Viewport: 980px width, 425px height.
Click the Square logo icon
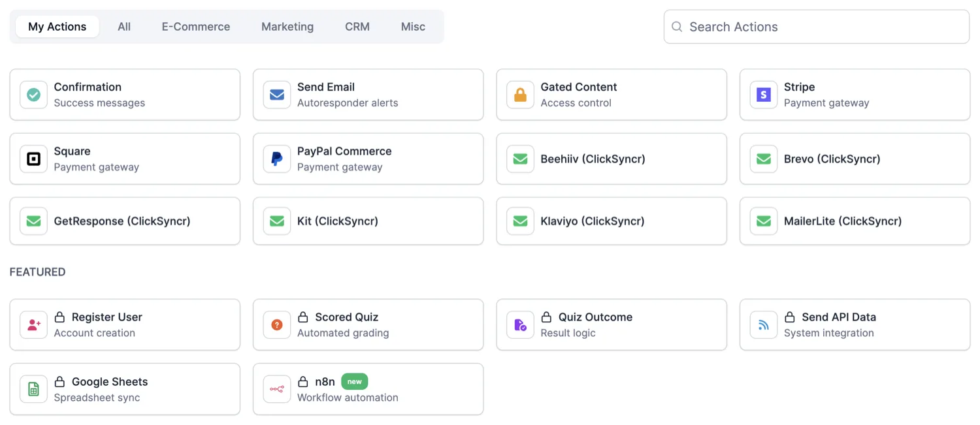pos(33,159)
